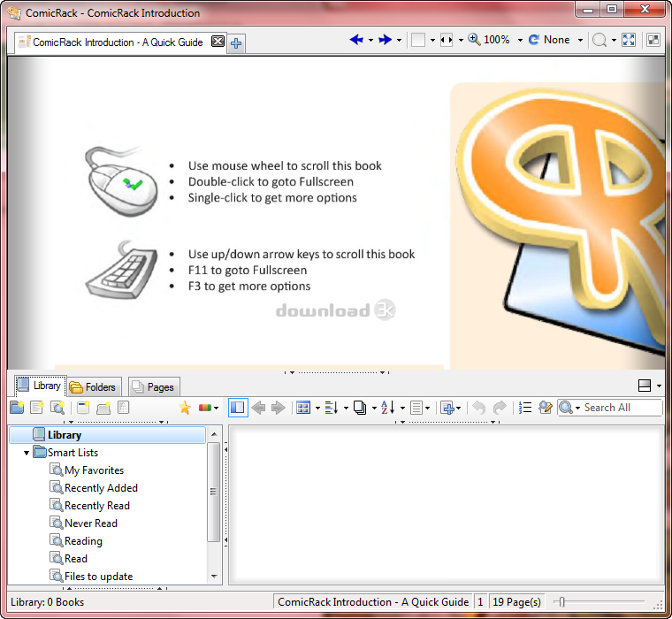672x619 pixels.
Task: Click the page layout square icon
Action: click(x=418, y=40)
